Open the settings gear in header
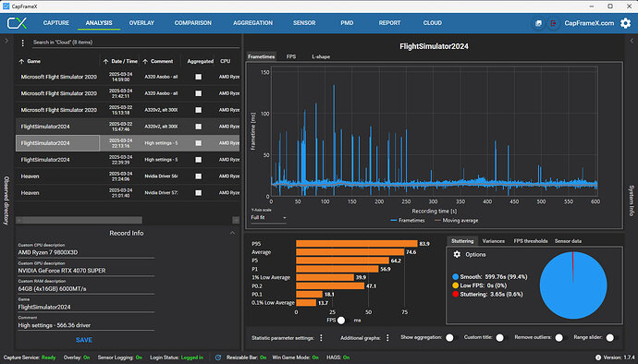The width and height of the screenshot is (638, 364). point(625,23)
